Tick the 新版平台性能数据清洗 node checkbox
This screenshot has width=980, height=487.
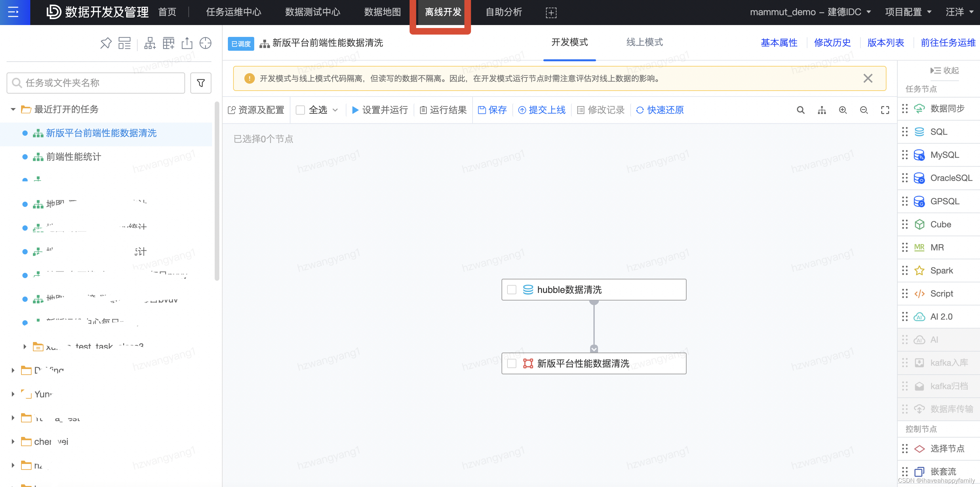[x=512, y=363]
